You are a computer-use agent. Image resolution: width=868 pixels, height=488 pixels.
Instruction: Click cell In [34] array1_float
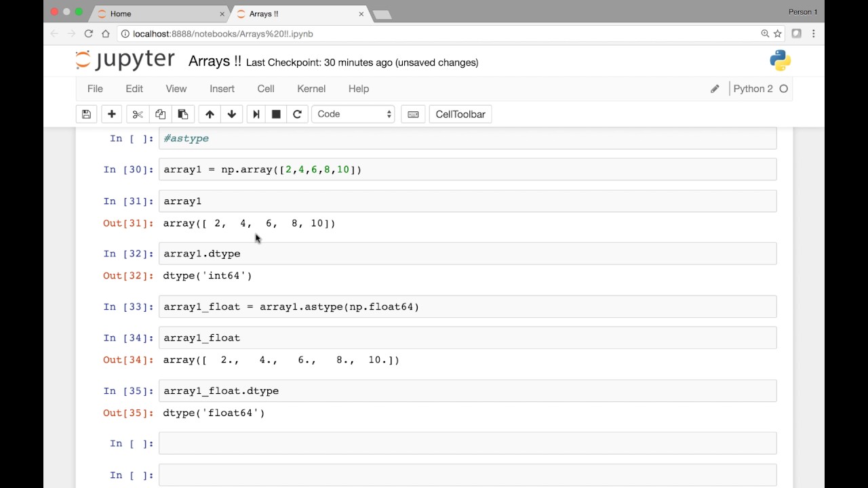[467, 338]
